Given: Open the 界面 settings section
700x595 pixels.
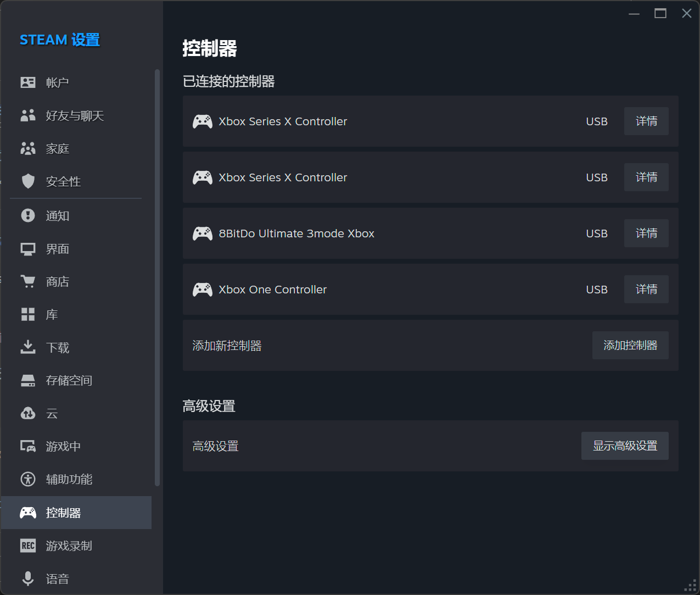Looking at the screenshot, I should pos(76,249).
